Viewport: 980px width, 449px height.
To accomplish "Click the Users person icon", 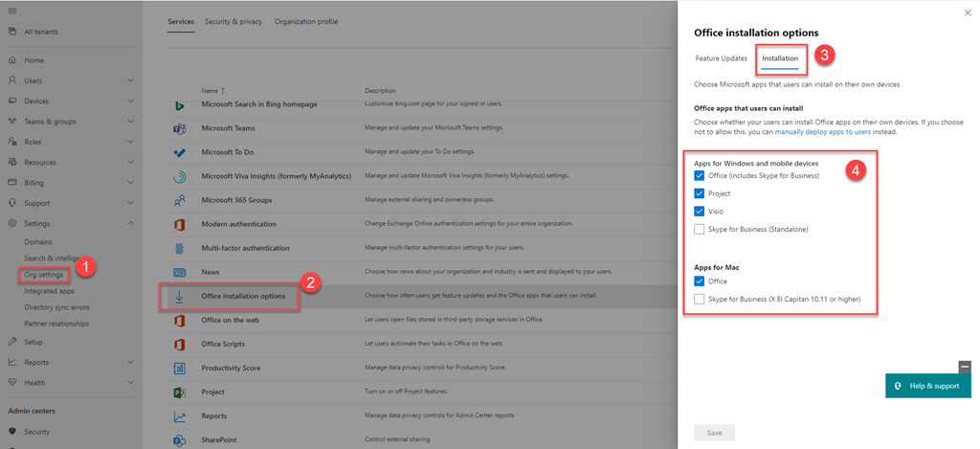I will point(11,80).
